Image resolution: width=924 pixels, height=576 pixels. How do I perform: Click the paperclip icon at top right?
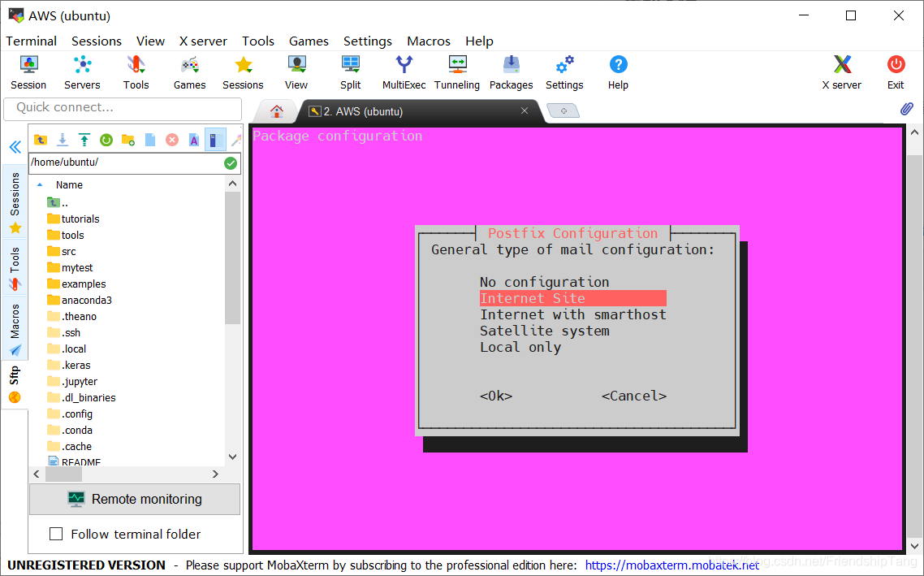(x=907, y=109)
